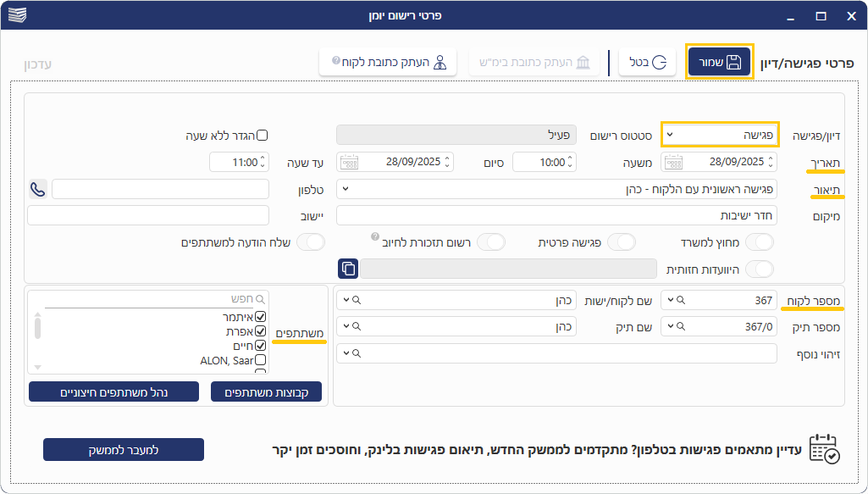
Task: Open the דיון/פגישה type dropdown
Action: [x=669, y=135]
